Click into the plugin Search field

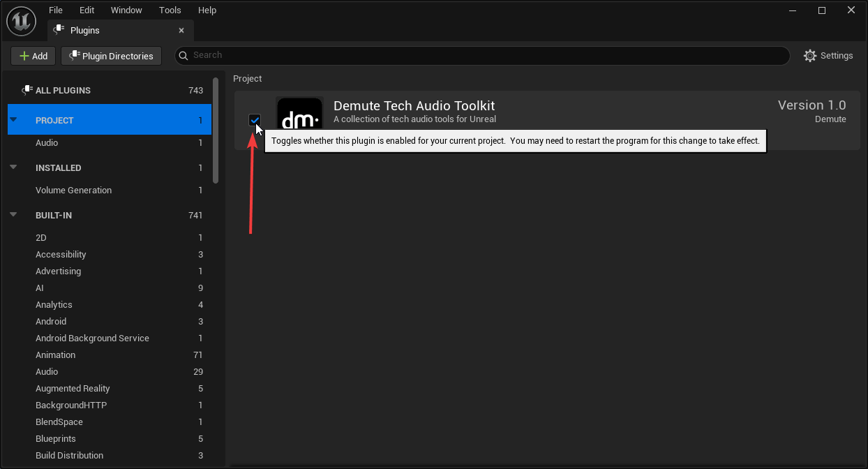(481, 56)
